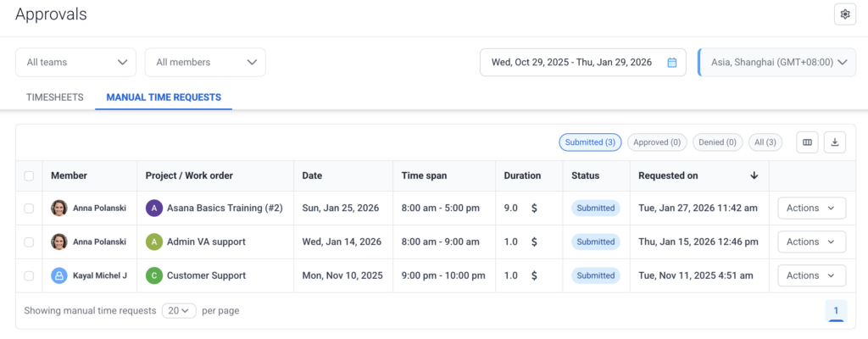The height and width of the screenshot is (339, 868).
Task: Show Denied (0) requests
Action: (718, 142)
